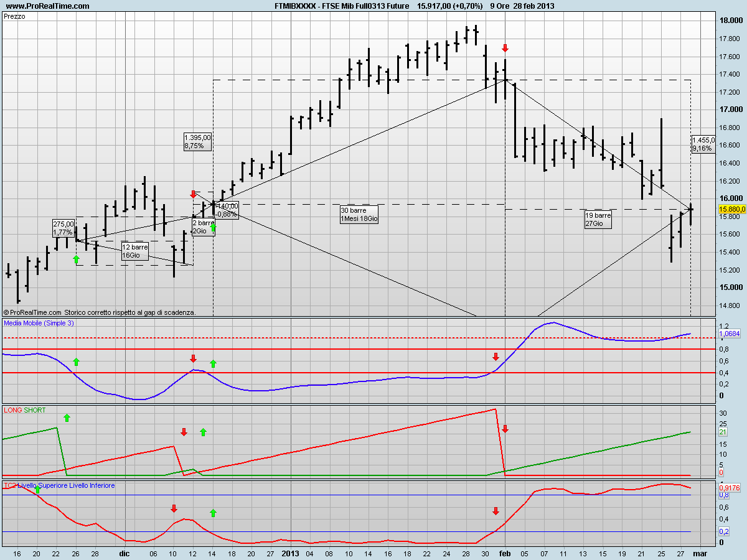Click the green arrow next to LONG SHORT label
Screen dimensions: 747x560
point(67,418)
